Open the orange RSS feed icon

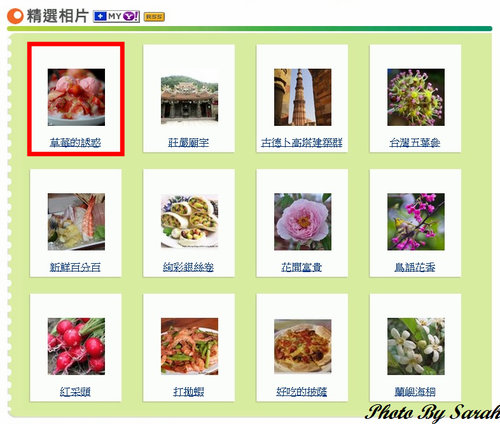(x=154, y=17)
